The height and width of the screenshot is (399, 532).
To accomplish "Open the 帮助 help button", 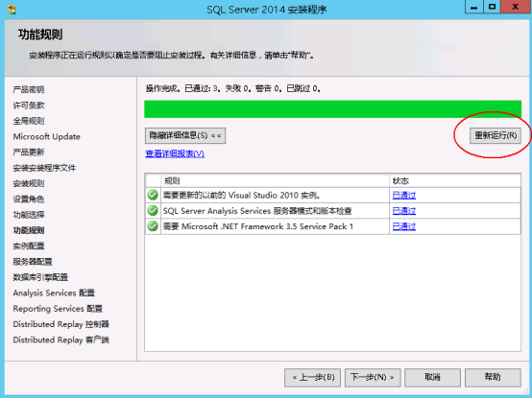I will 493,377.
